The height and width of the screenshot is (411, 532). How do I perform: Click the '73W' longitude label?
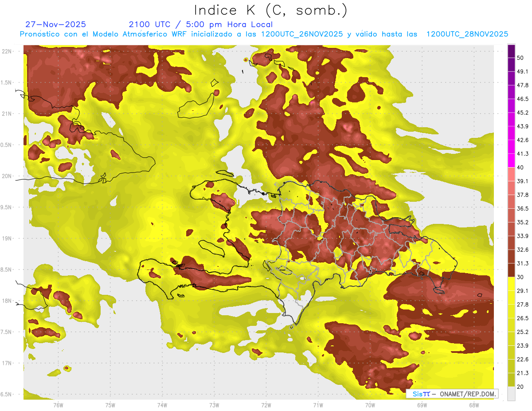(214, 405)
